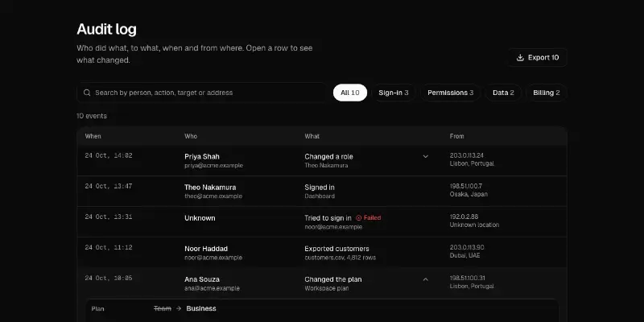Click noor@acme.example under Noor Haddad
This screenshot has width=644, height=322.
coord(213,258)
